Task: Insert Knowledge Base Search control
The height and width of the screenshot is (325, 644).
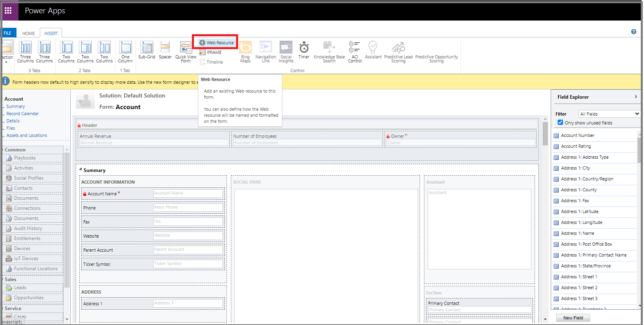Action: click(329, 52)
